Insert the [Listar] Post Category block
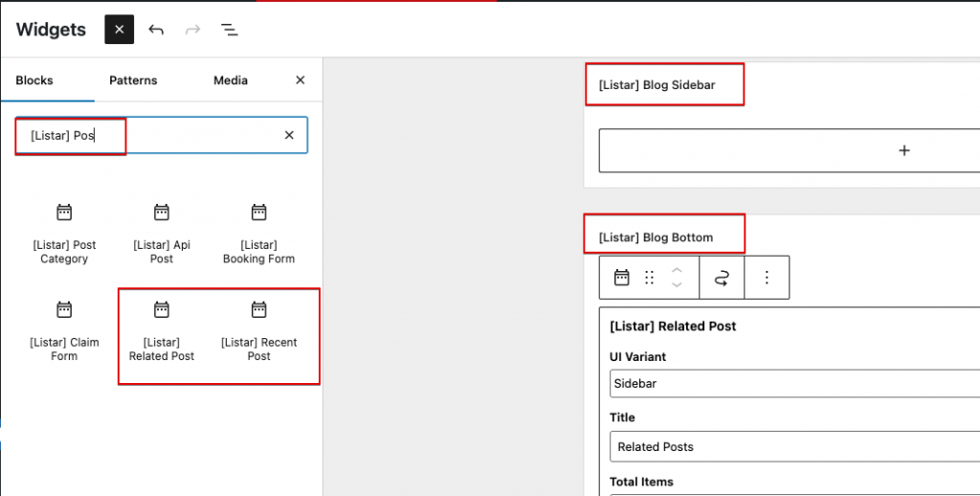980x496 pixels. point(64,234)
